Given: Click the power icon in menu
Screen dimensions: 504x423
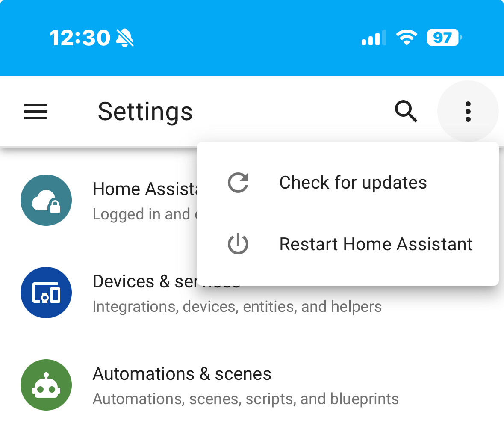Looking at the screenshot, I should coord(238,243).
